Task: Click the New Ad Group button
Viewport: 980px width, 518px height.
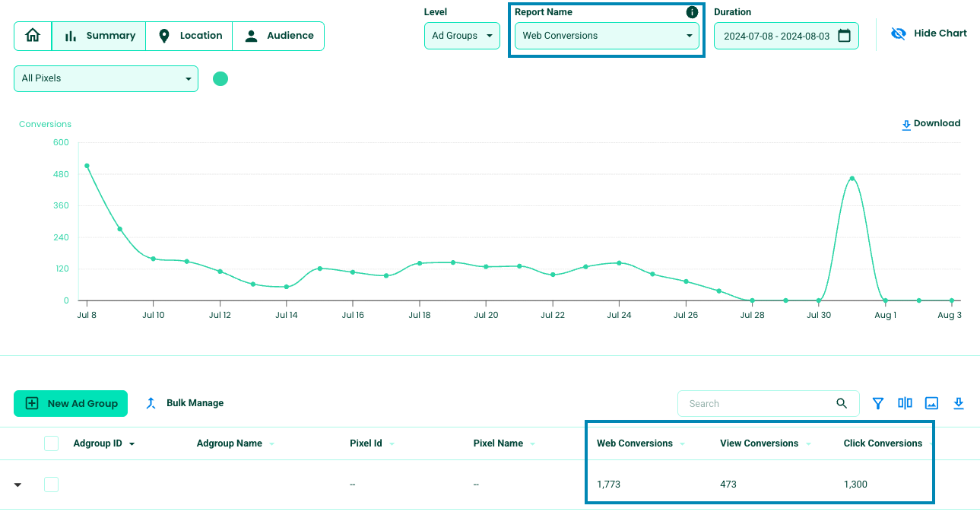Action: 71,403
